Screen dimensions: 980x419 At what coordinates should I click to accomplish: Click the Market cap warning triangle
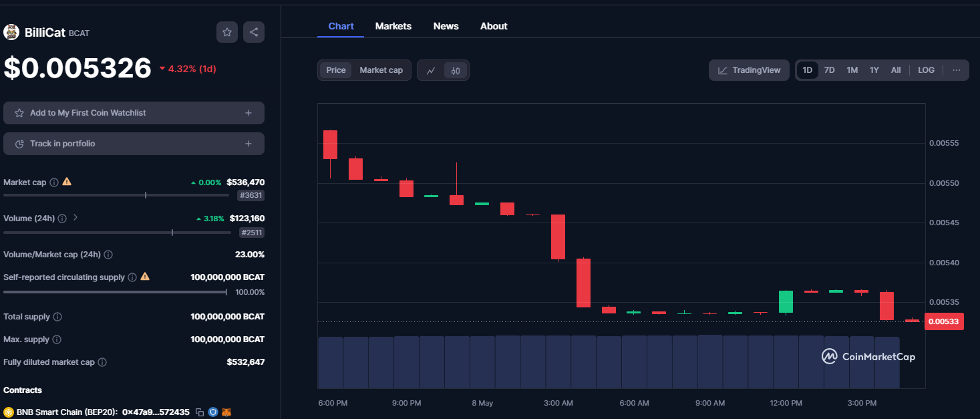click(x=67, y=182)
